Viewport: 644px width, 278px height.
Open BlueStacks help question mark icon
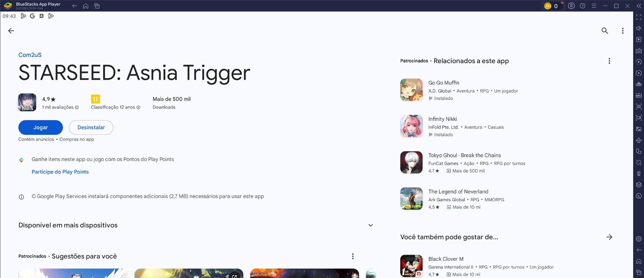point(582,6)
